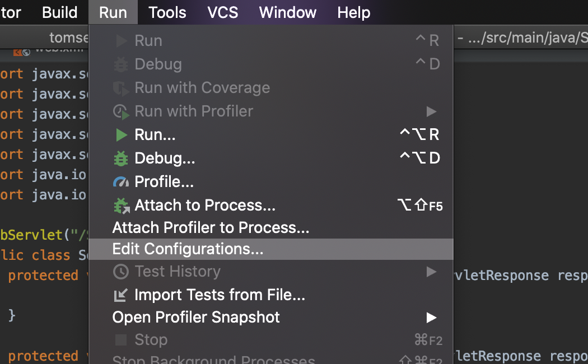Image resolution: width=588 pixels, height=364 pixels.
Task: Click the gray Stop square icon
Action: click(x=121, y=340)
